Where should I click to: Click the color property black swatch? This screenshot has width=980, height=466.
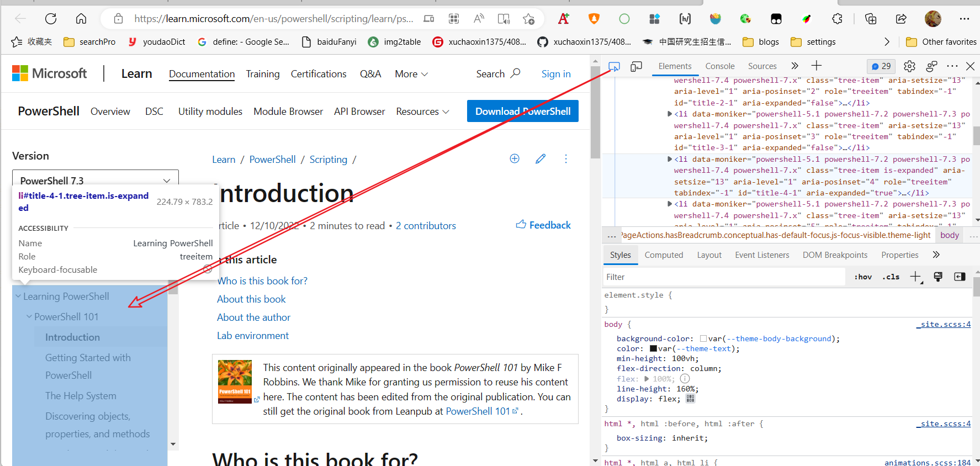pyautogui.click(x=653, y=348)
